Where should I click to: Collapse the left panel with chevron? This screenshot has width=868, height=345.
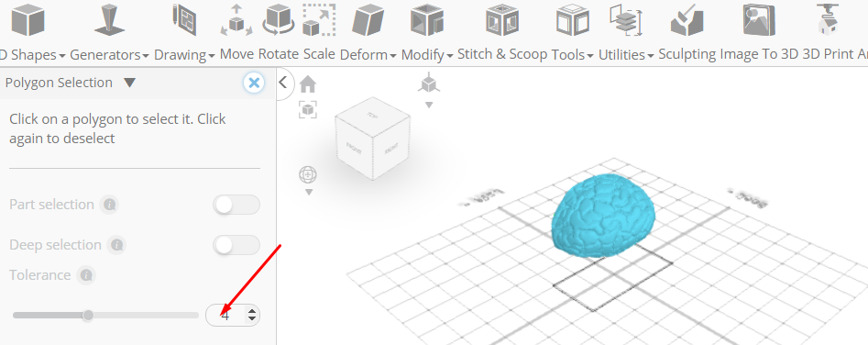283,83
